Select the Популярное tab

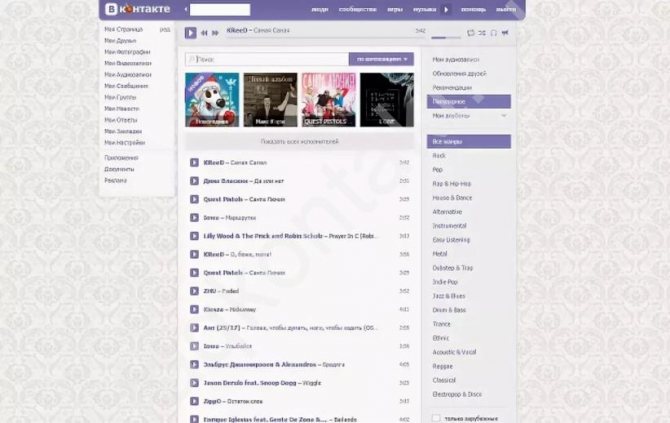469,101
